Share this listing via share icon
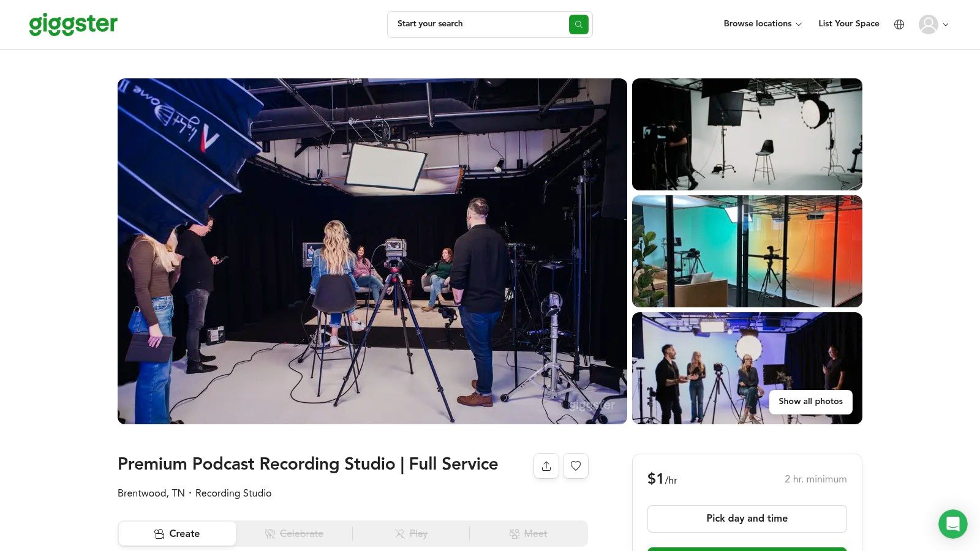980x551 pixels. [546, 466]
